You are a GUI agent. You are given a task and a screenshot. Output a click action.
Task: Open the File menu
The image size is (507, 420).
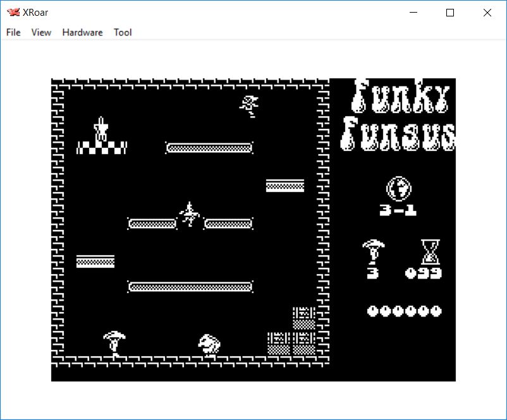(13, 32)
